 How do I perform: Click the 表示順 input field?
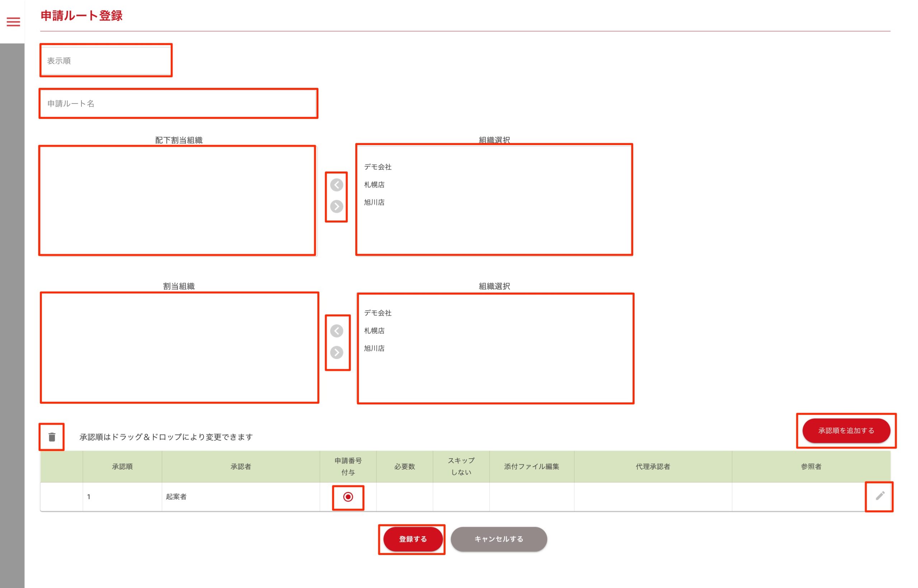click(106, 61)
